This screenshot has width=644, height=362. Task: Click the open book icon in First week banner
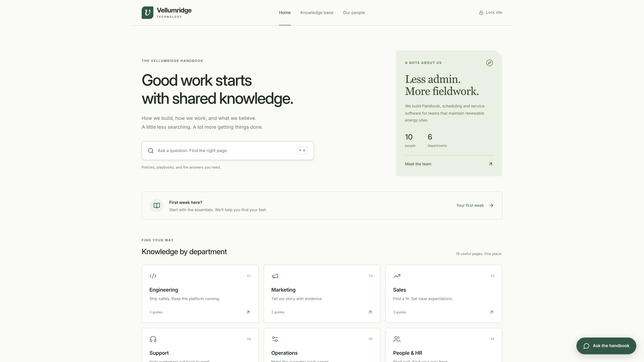click(157, 205)
